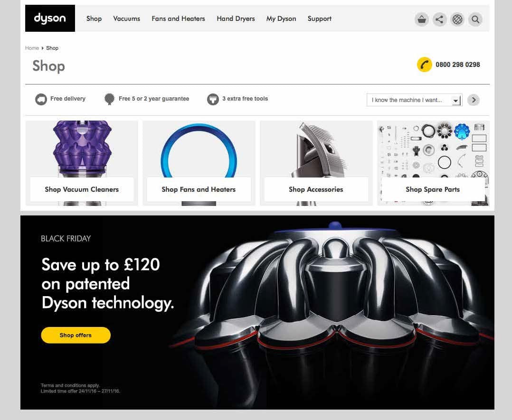Click the yellow phone call icon
This screenshot has height=420, width=512.
[424, 65]
